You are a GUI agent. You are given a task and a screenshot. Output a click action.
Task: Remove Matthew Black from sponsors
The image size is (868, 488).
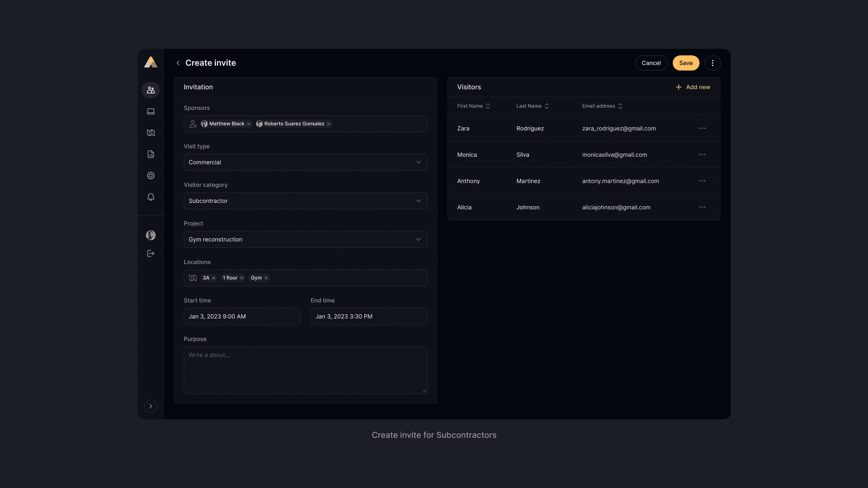click(x=249, y=124)
